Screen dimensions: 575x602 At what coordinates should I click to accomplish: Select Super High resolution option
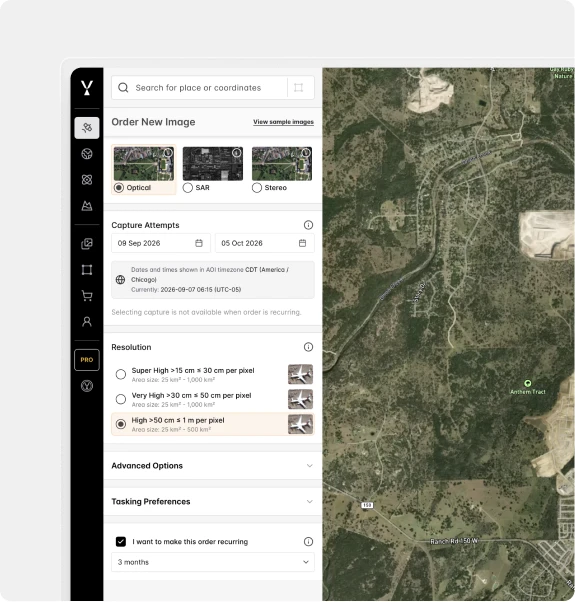pos(121,374)
